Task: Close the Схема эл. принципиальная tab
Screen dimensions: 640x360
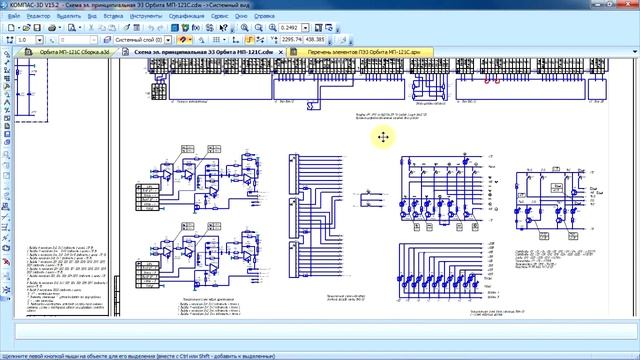Action: (x=280, y=52)
